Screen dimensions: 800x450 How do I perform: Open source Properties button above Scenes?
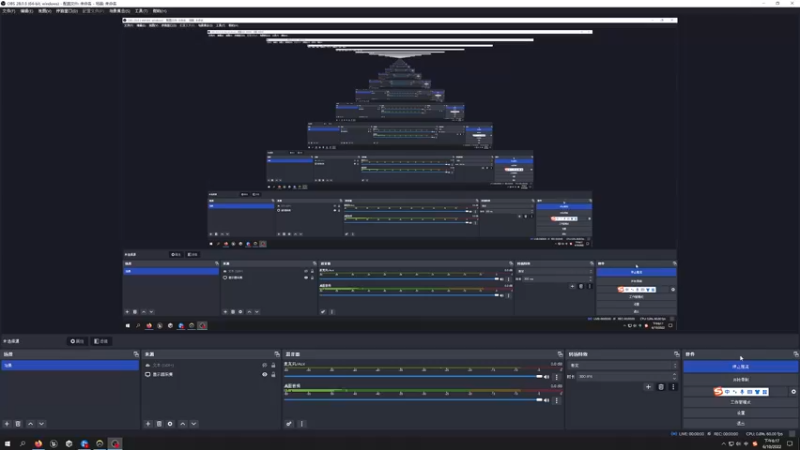pos(77,341)
